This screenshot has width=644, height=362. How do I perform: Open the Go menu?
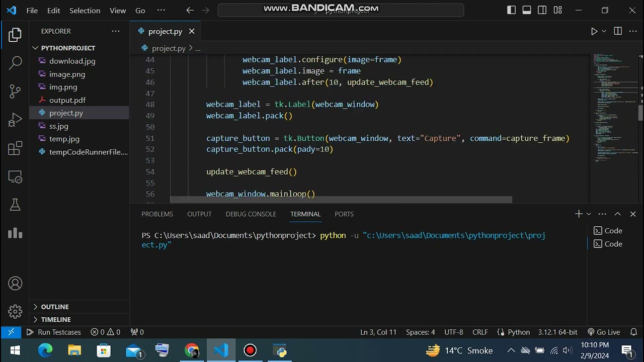[x=140, y=10]
